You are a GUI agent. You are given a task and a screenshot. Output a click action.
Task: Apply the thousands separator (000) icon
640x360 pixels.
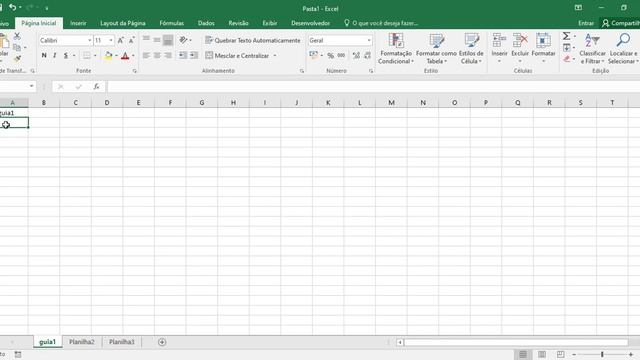tap(341, 56)
